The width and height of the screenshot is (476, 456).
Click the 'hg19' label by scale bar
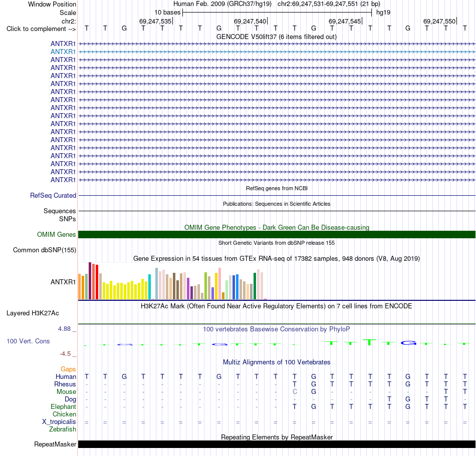click(x=383, y=13)
